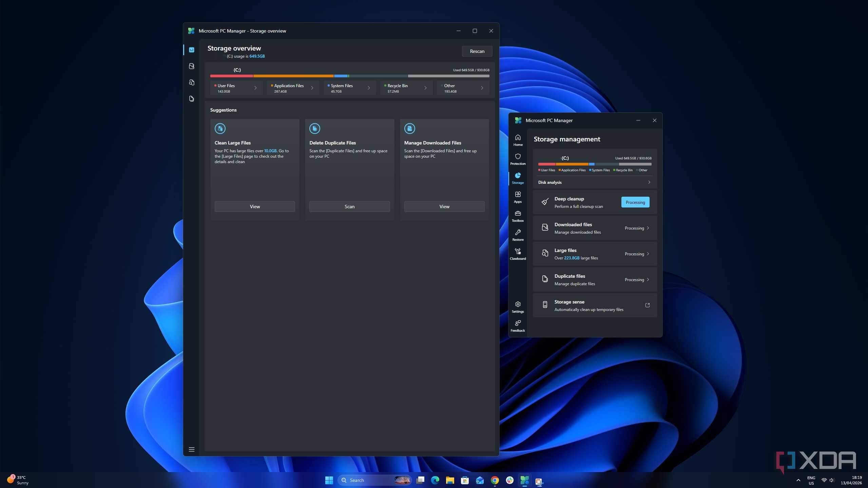Viewport: 868px width, 488px height.
Task: Open Protection in PC Manager sidebar
Action: tap(518, 159)
